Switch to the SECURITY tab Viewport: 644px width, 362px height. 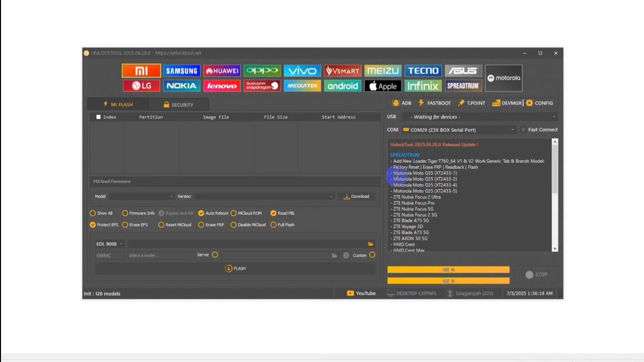(178, 105)
